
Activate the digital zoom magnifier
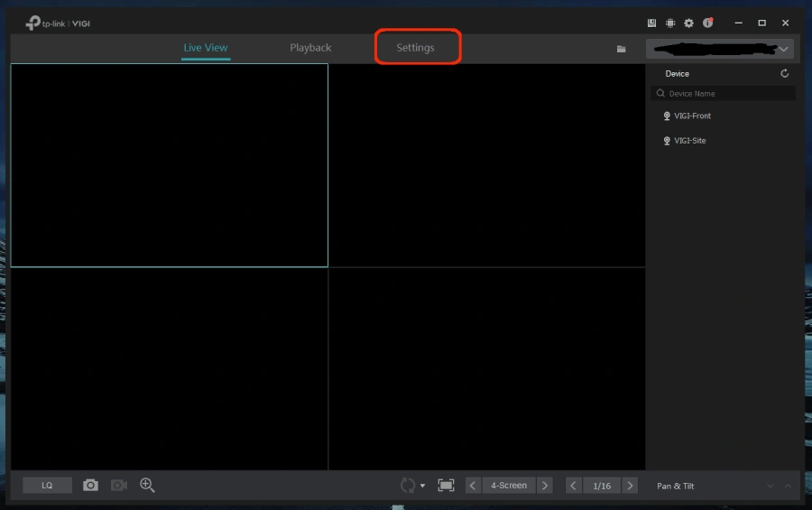147,485
